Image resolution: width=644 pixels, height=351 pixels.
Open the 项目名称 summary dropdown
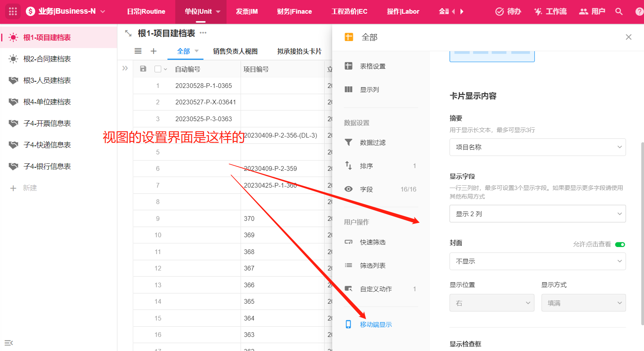[x=537, y=147]
